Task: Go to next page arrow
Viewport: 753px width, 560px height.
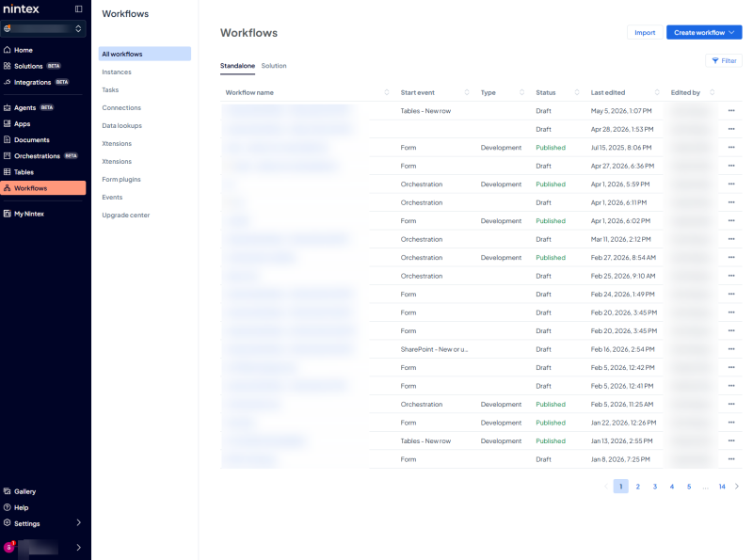Action: (737, 487)
